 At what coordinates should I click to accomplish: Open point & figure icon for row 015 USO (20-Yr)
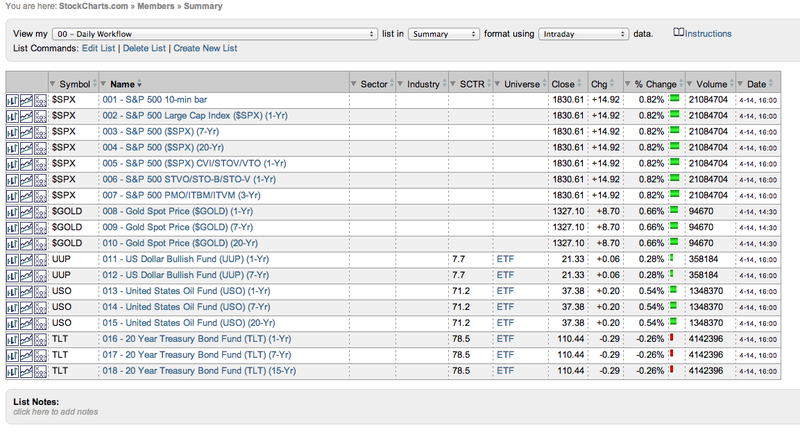(x=40, y=324)
